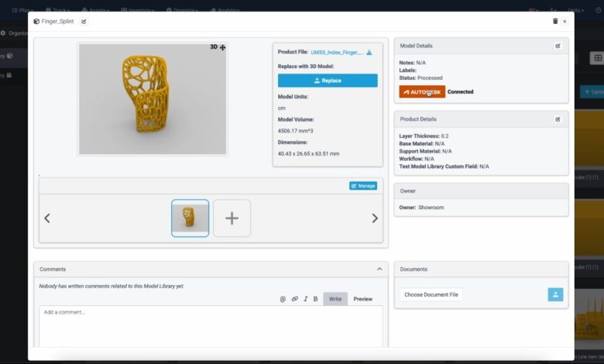This screenshot has height=364, width=604.
Task: Download the product file
Action: pyautogui.click(x=369, y=53)
